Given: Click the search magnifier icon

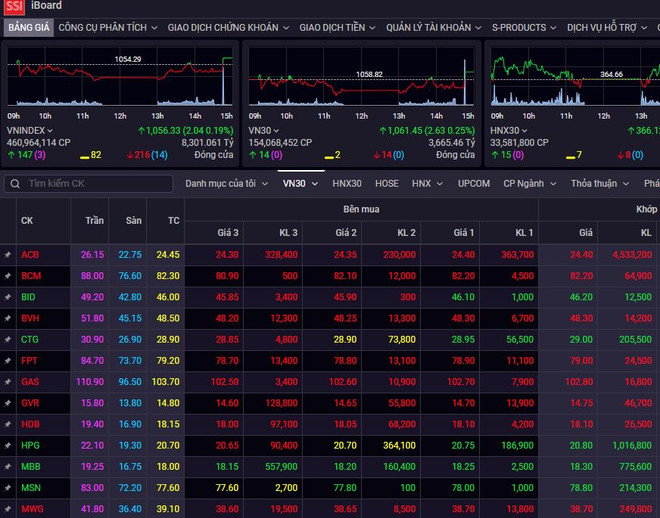Looking at the screenshot, I should point(14,184).
